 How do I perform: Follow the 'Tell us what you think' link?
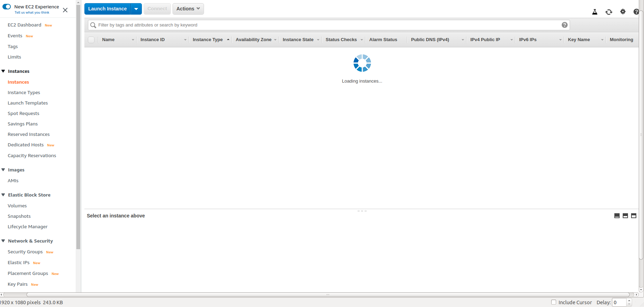(32, 13)
